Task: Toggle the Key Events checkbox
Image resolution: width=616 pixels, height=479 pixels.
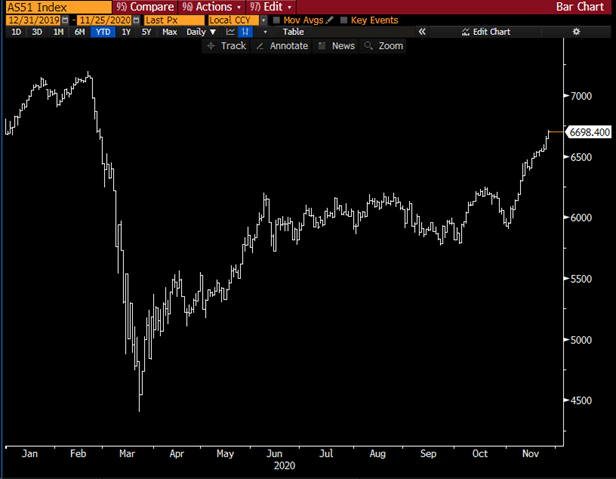Action: coord(344,20)
